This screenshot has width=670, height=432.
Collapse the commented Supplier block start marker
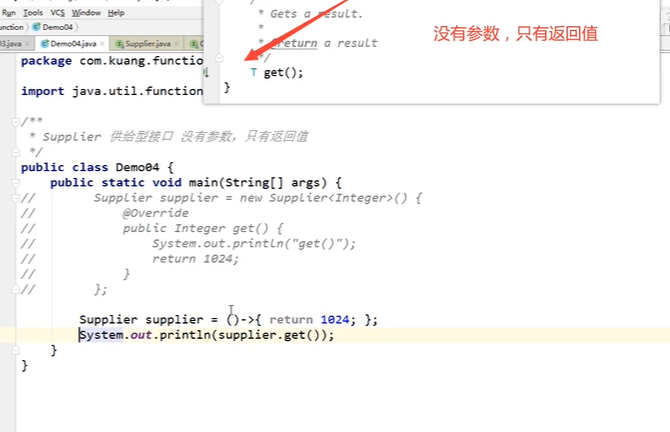coord(15,198)
